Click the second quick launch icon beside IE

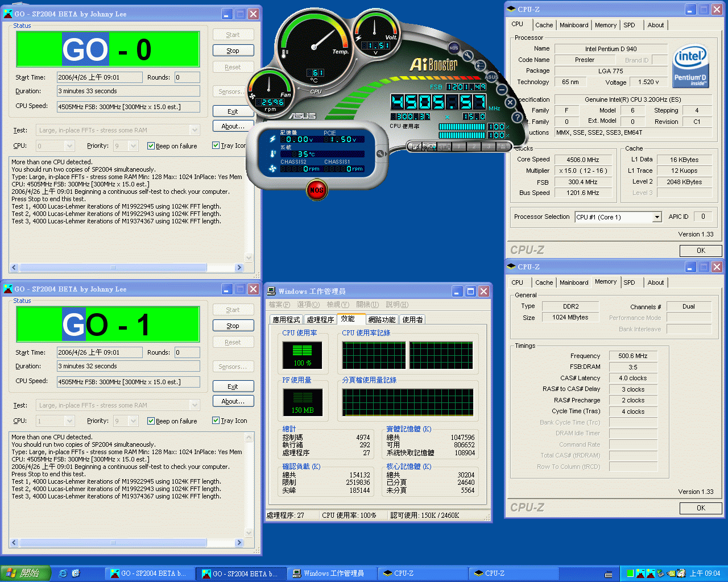[x=76, y=573]
